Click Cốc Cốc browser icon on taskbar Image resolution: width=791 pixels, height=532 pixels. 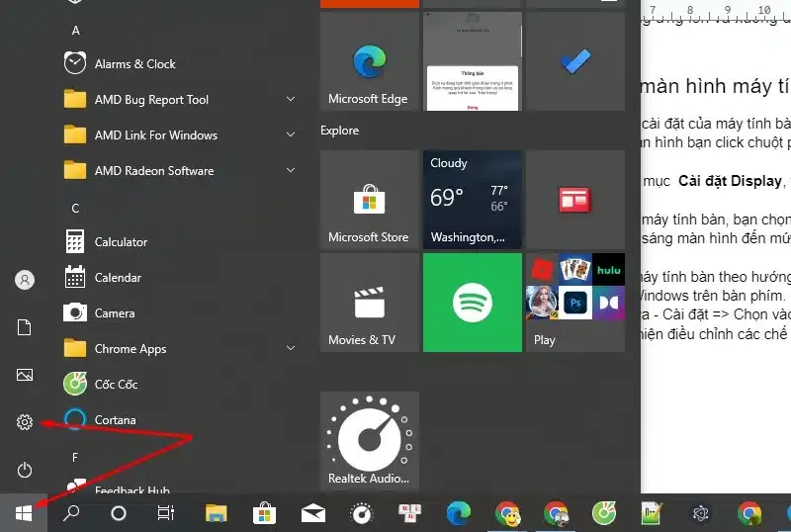point(604,513)
